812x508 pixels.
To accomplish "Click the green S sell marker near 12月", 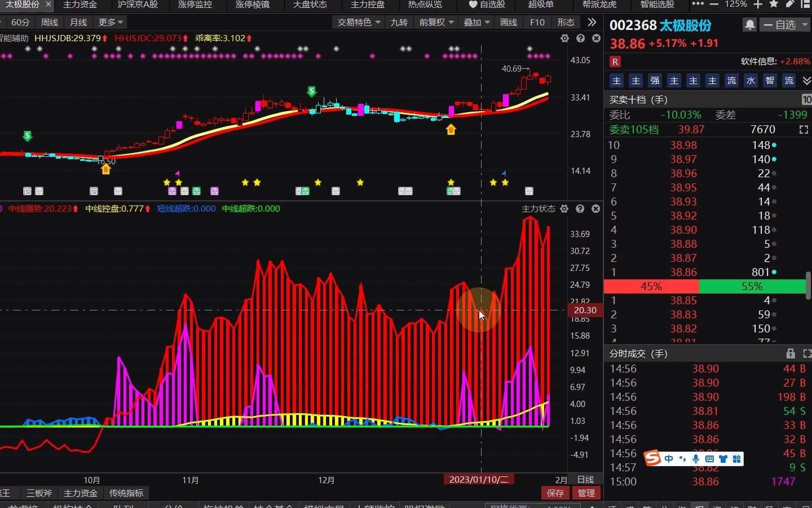I will 311,91.
